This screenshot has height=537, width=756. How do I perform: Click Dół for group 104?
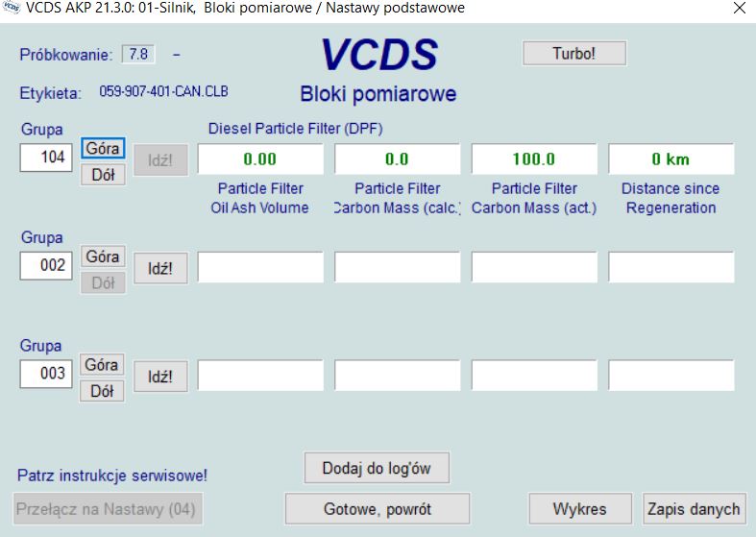[103, 175]
